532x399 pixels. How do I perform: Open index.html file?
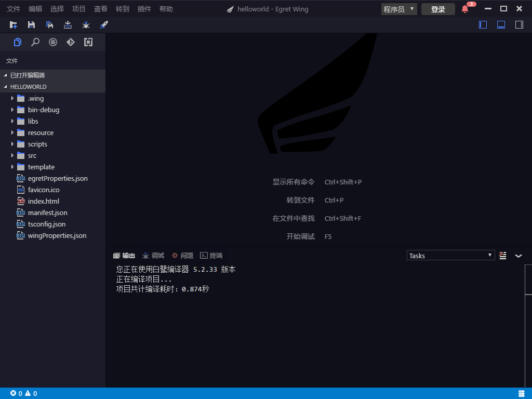coord(52,201)
